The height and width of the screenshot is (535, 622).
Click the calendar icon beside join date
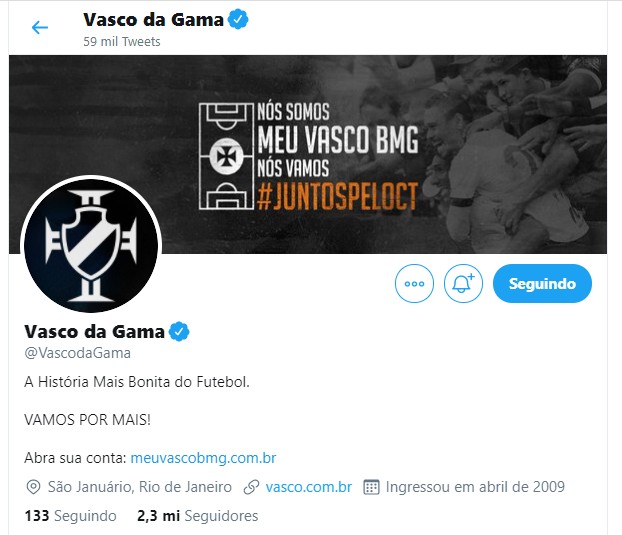coord(371,487)
